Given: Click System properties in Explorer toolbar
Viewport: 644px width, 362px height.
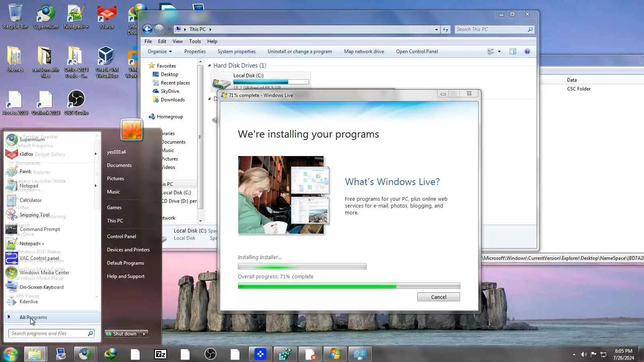Looking at the screenshot, I should 237,51.
